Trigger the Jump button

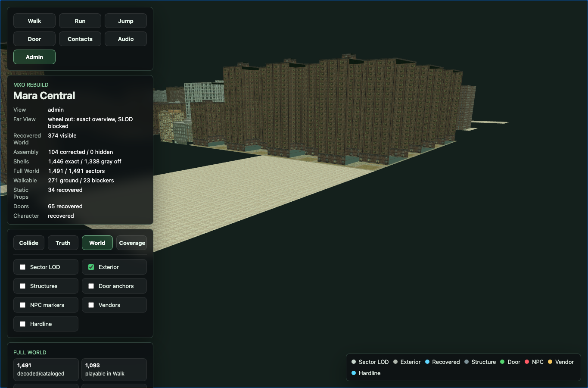tap(126, 21)
